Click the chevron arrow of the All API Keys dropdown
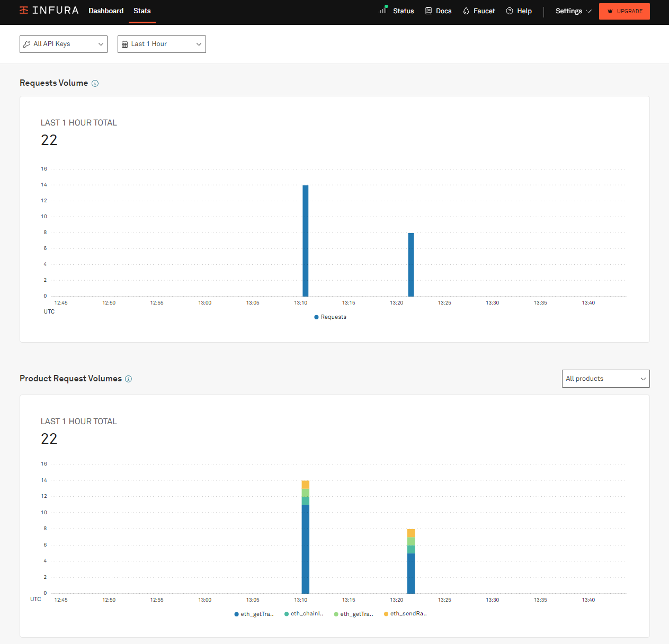Image resolution: width=669 pixels, height=644 pixels. coord(101,44)
